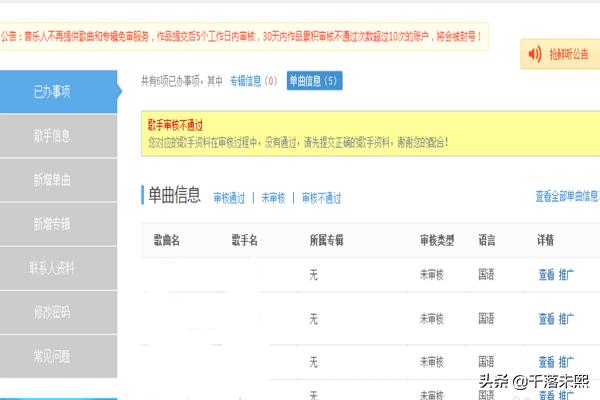Switch to the 专辑信息 (0) tab
The height and width of the screenshot is (400, 600).
pos(253,80)
